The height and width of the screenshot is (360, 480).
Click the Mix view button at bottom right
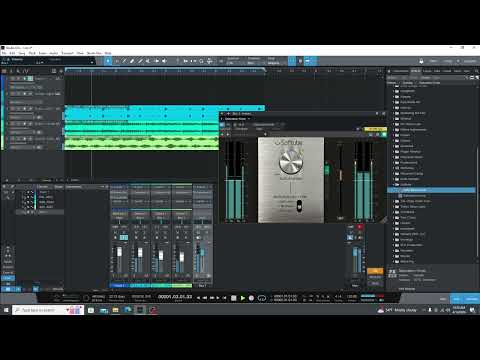coord(456,299)
